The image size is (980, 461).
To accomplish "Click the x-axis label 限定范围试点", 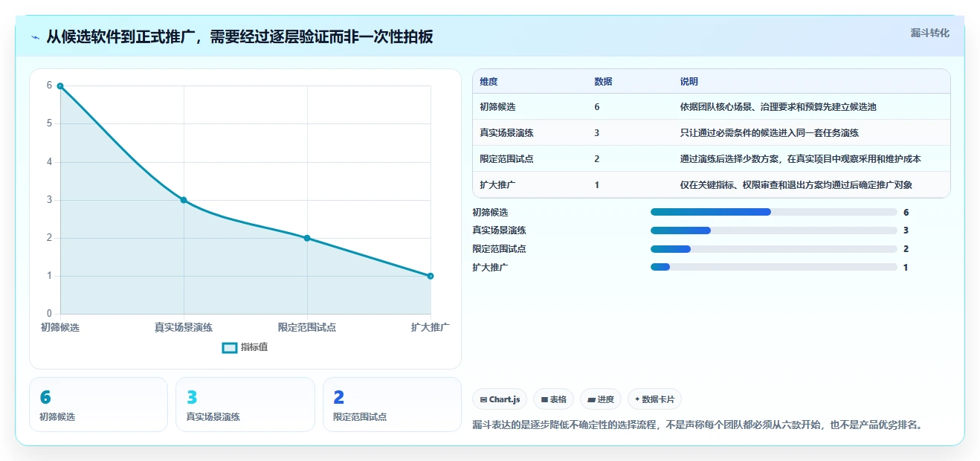I will (x=307, y=327).
